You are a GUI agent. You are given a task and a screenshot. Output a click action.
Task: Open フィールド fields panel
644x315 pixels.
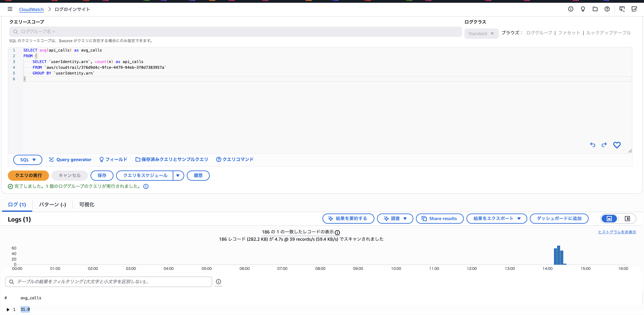(x=113, y=160)
